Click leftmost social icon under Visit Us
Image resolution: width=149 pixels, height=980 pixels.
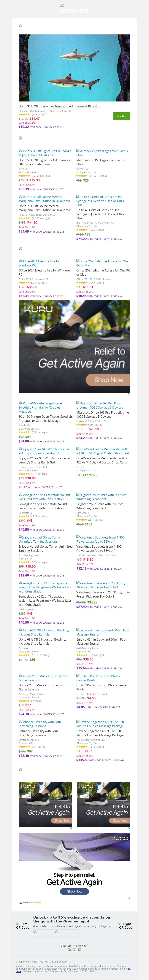(x=69, y=950)
